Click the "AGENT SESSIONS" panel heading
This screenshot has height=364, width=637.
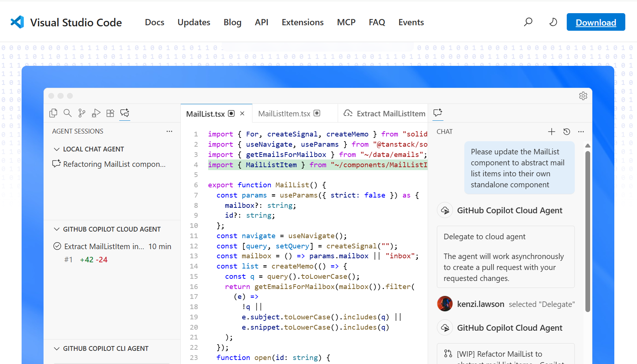point(78,131)
